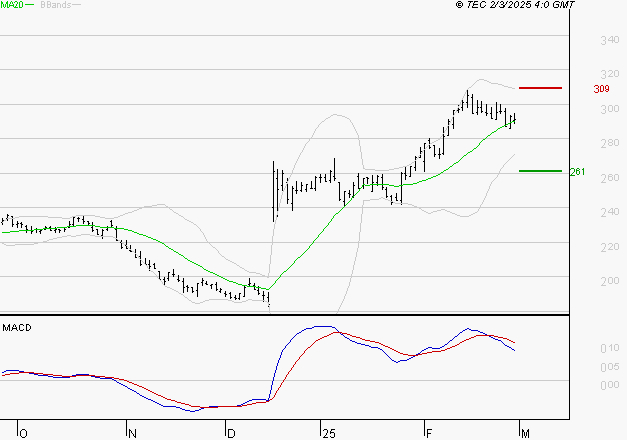Click the MA20 legend label
The height and width of the screenshot is (440, 627).
[x=11, y=5]
